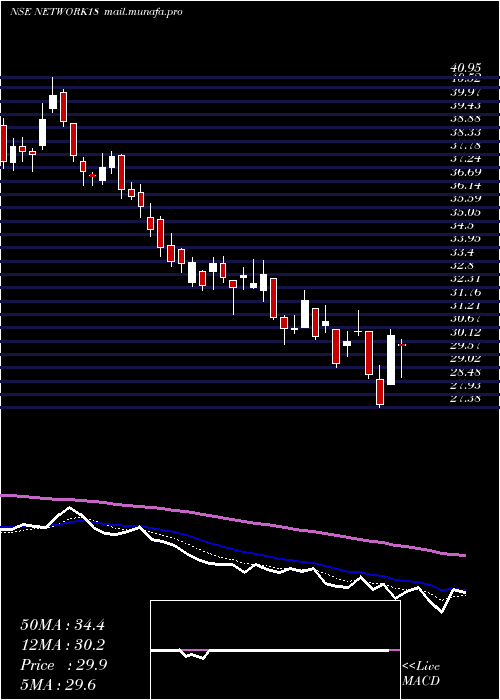This screenshot has width=500, height=700.
Task: Select the 38.33 price level label
Action: point(465,132)
